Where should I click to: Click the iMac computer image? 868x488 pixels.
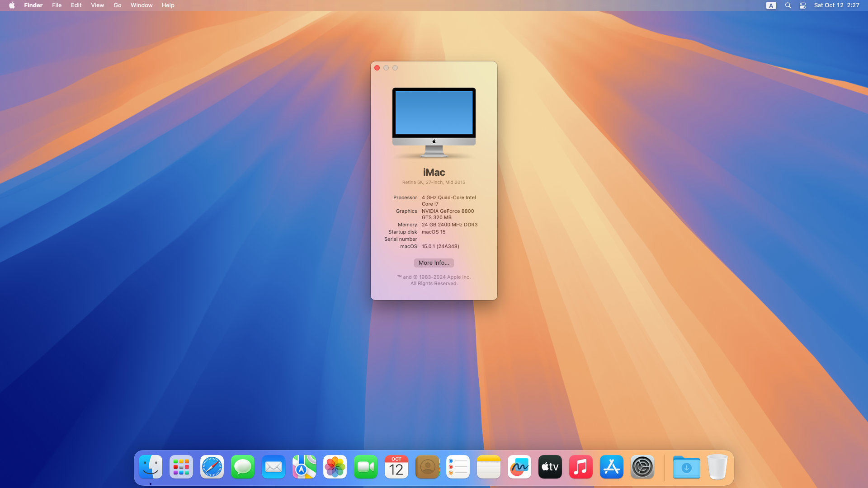[x=434, y=122]
